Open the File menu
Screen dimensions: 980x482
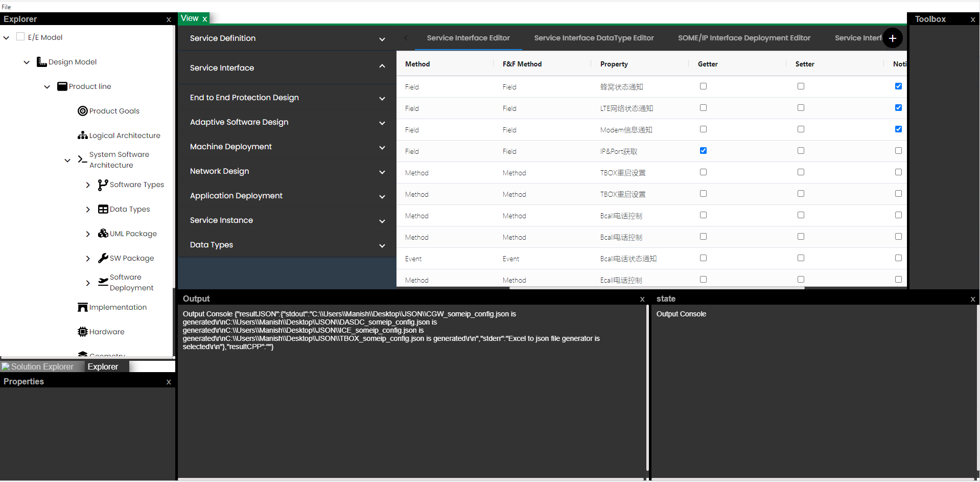(6, 7)
